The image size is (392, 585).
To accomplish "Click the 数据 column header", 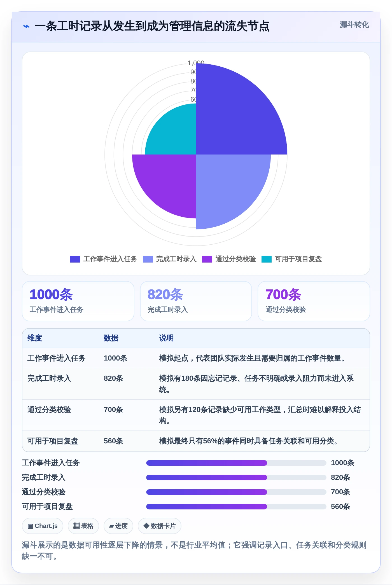I will pos(111,338).
